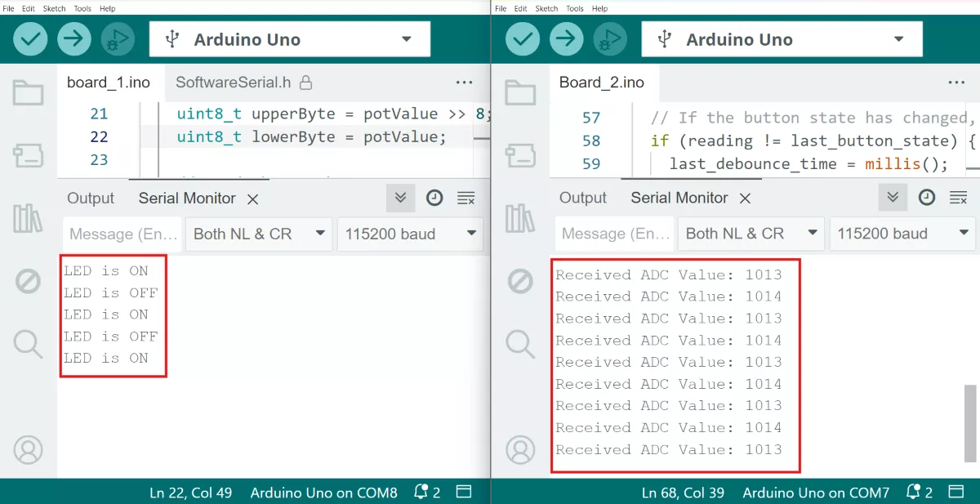Open board selector dropdown in right window
980x504 pixels.
tap(782, 39)
